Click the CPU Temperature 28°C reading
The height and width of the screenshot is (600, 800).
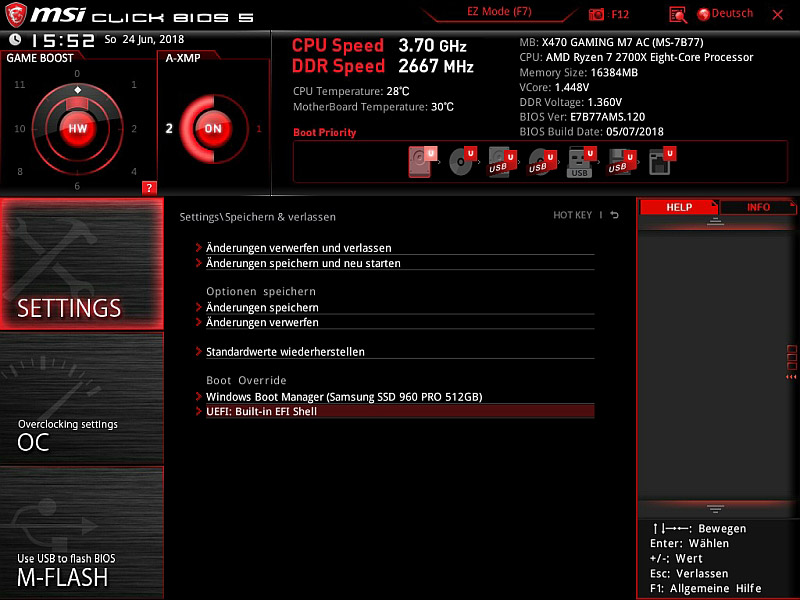(x=351, y=91)
